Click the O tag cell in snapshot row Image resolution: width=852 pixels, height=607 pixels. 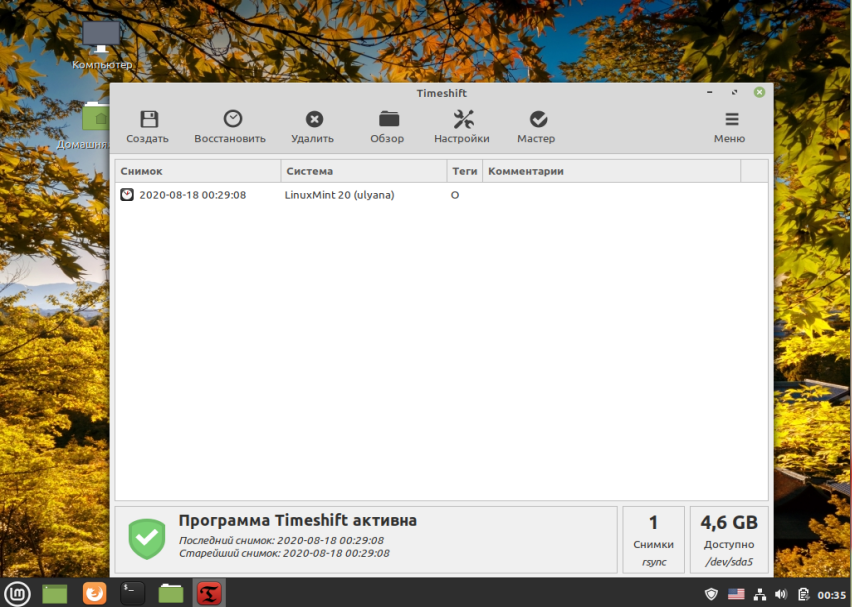455,195
